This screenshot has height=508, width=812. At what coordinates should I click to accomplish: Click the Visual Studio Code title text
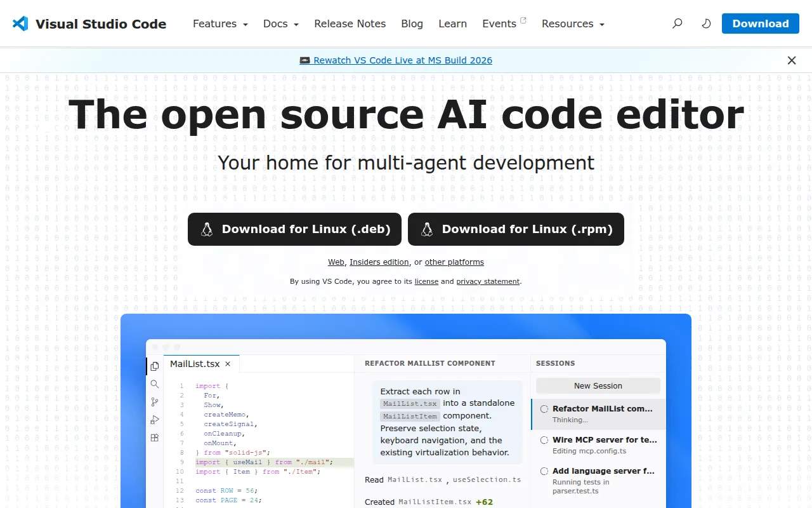coord(101,24)
